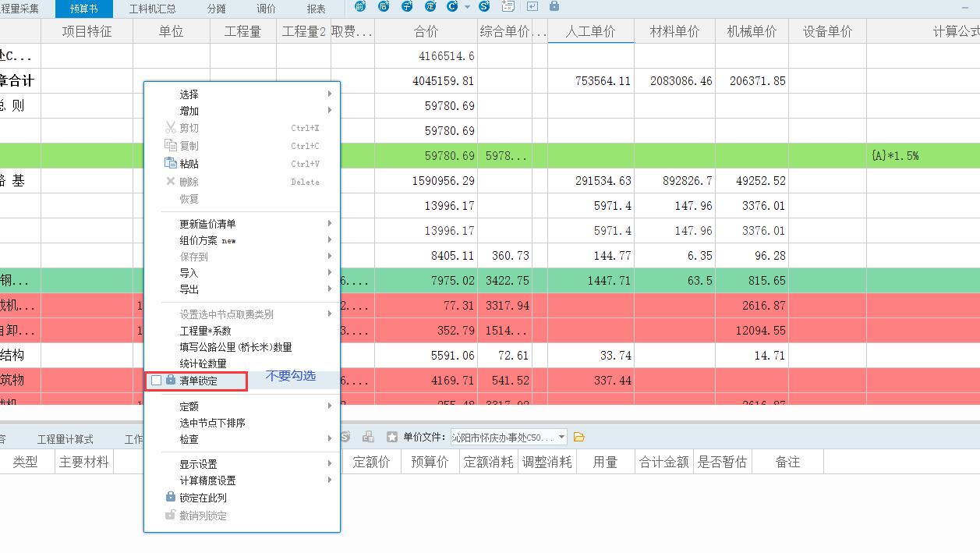Click the 设备单价 column header
This screenshot has height=553, width=980.
pos(827,31)
